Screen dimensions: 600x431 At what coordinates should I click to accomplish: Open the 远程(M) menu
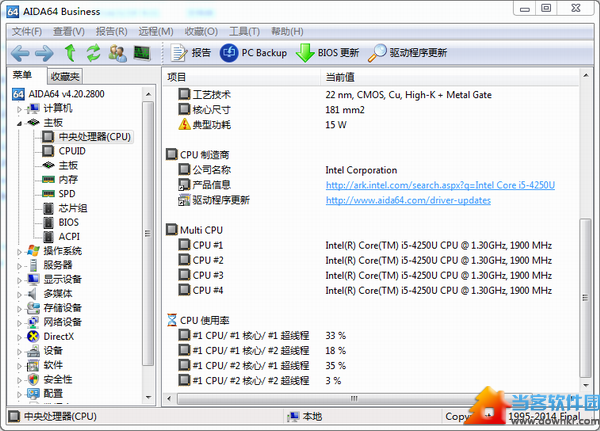point(155,31)
